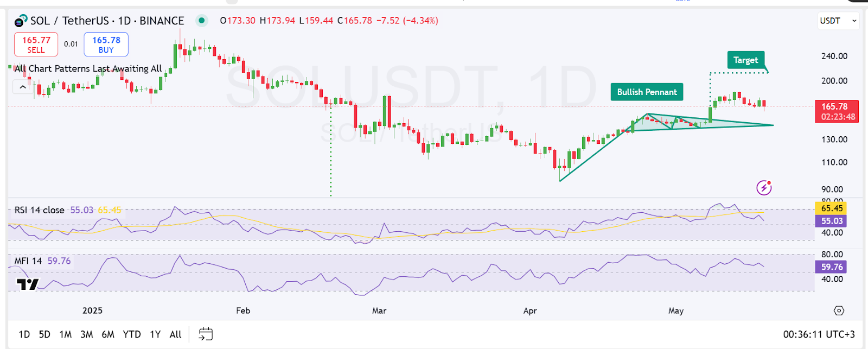The image size is (868, 349).
Task: Click the SOL coin logo icon
Action: pos(21,21)
